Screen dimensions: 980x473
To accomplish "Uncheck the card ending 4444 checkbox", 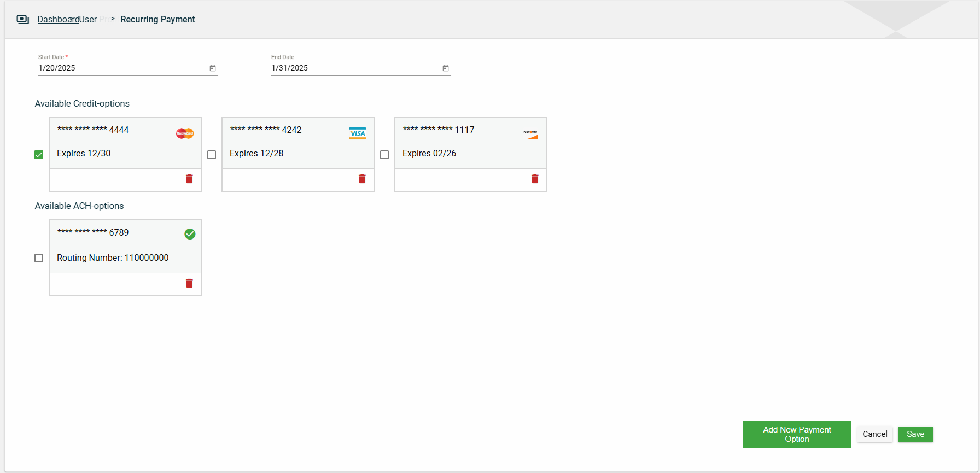I will [x=39, y=155].
